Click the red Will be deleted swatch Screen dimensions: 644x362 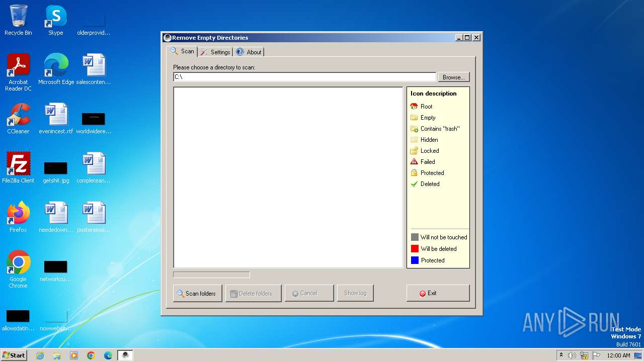(415, 248)
